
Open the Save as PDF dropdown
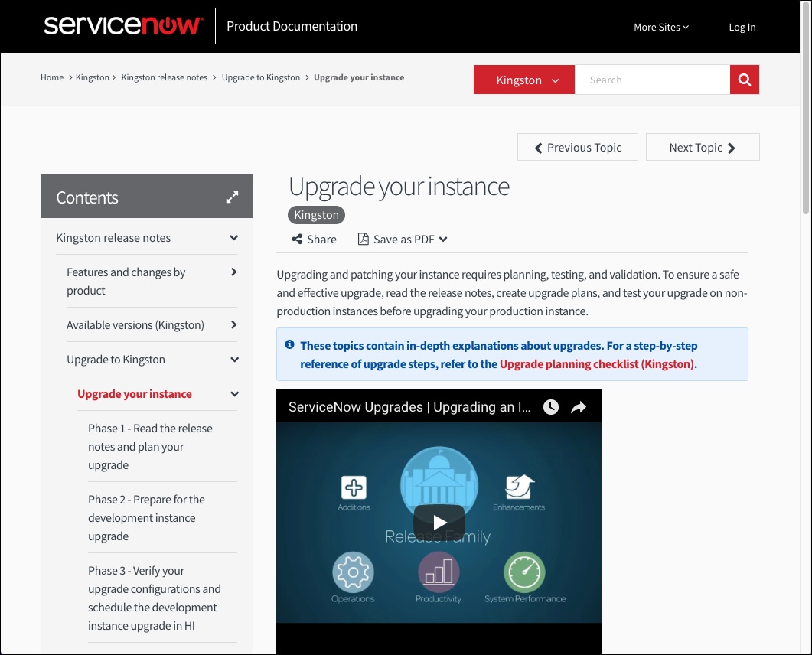pos(403,240)
